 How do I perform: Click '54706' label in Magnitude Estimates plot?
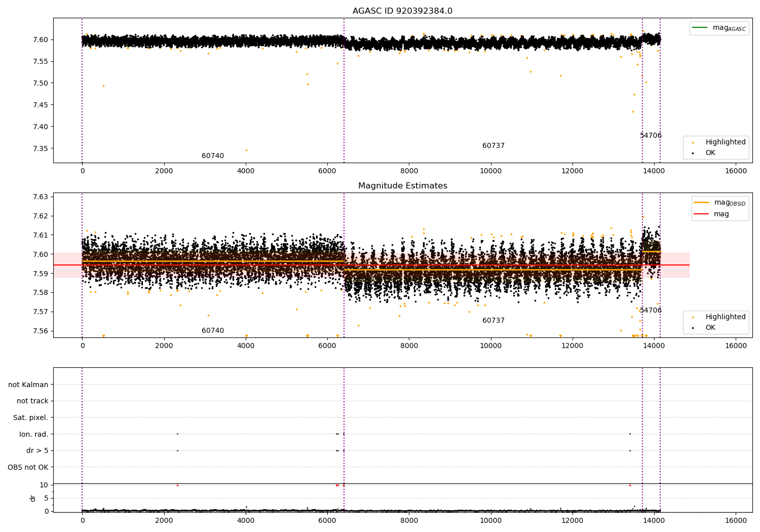(651, 311)
